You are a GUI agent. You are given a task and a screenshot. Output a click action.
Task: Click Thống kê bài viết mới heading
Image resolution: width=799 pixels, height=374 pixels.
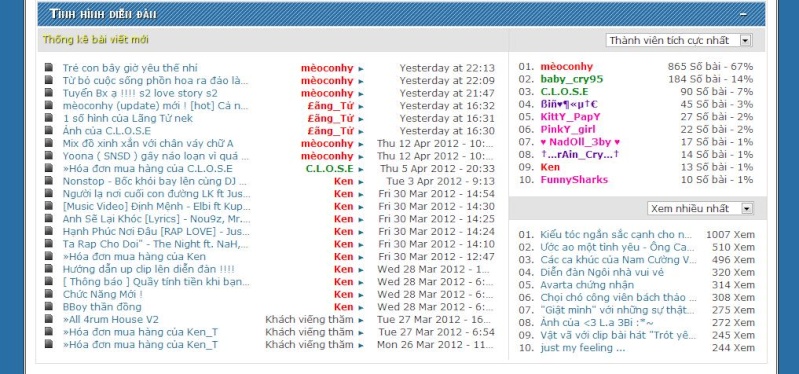96,40
